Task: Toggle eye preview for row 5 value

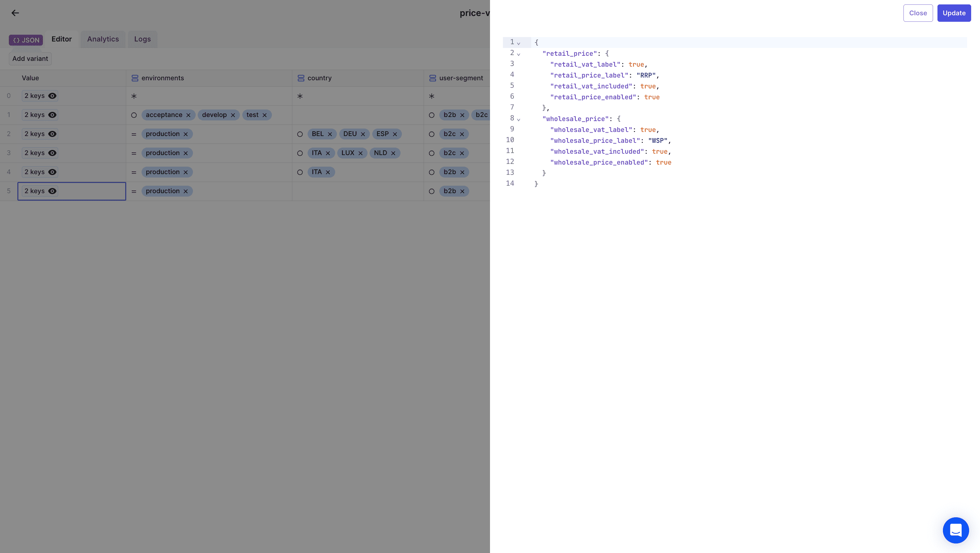Action: [52, 191]
